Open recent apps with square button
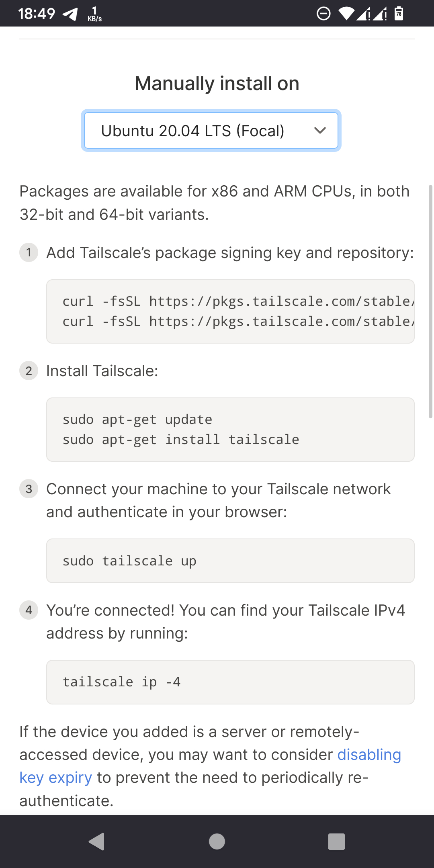Viewport: 434px width, 868px height. click(x=337, y=841)
